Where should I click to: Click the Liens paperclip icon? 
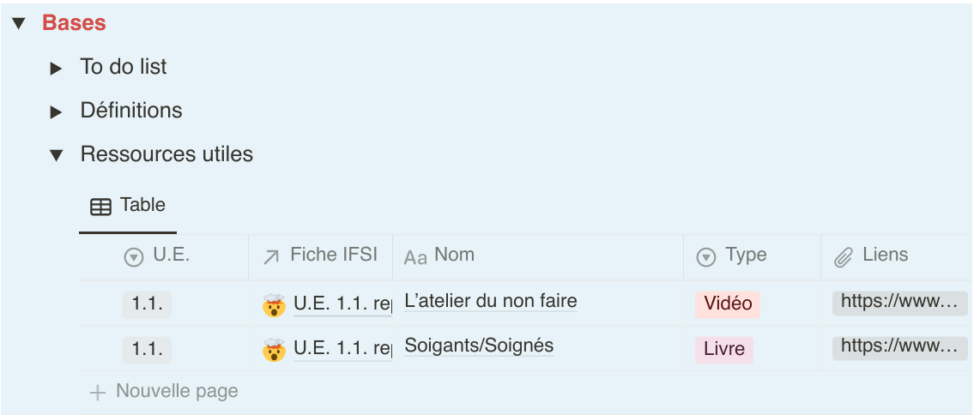click(844, 256)
